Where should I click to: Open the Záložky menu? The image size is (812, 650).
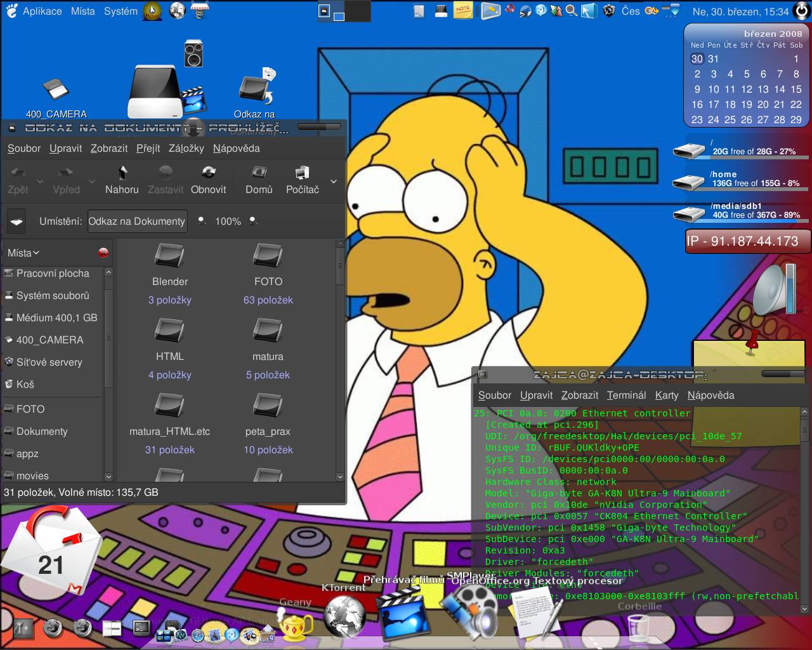pos(186,148)
